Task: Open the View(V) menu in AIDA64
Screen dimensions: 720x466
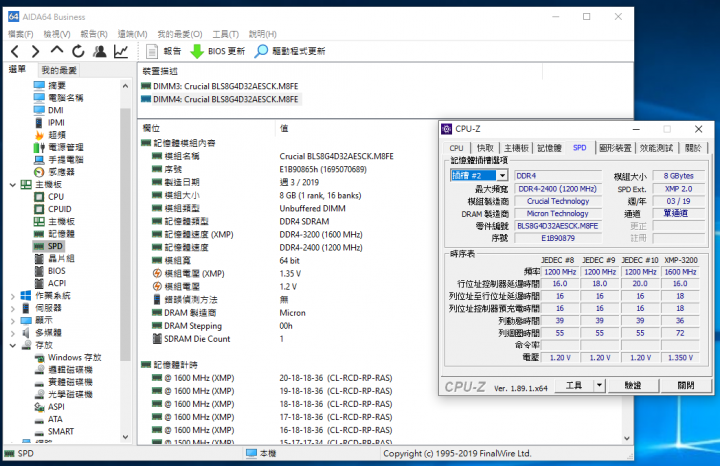Action: 57,34
